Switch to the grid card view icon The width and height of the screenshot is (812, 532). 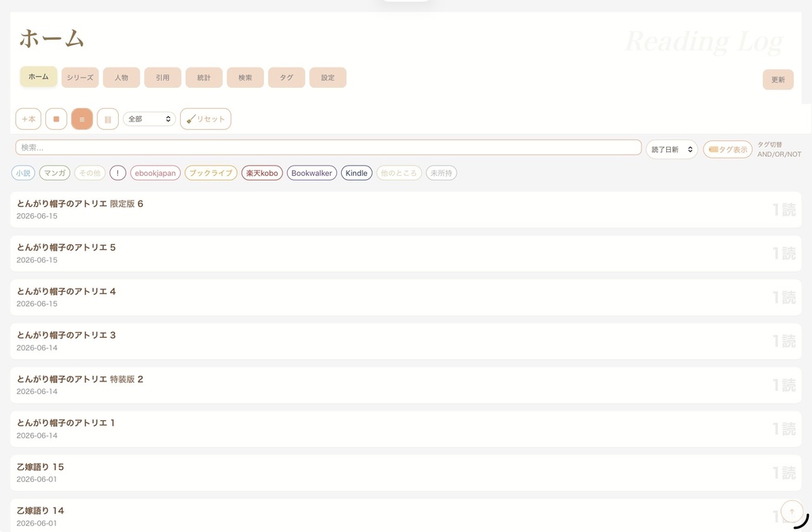coord(56,119)
